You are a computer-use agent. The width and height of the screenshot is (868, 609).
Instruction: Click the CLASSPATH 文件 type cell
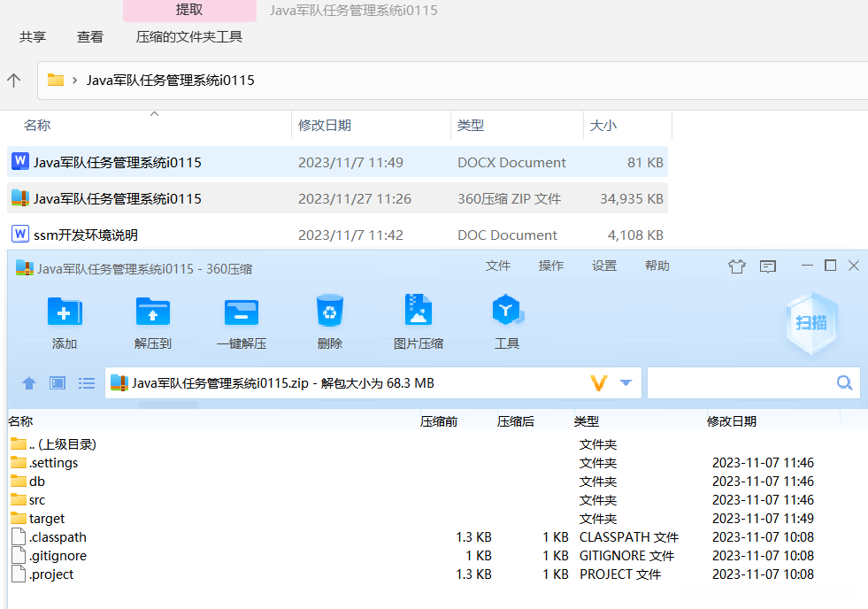pyautogui.click(x=629, y=537)
